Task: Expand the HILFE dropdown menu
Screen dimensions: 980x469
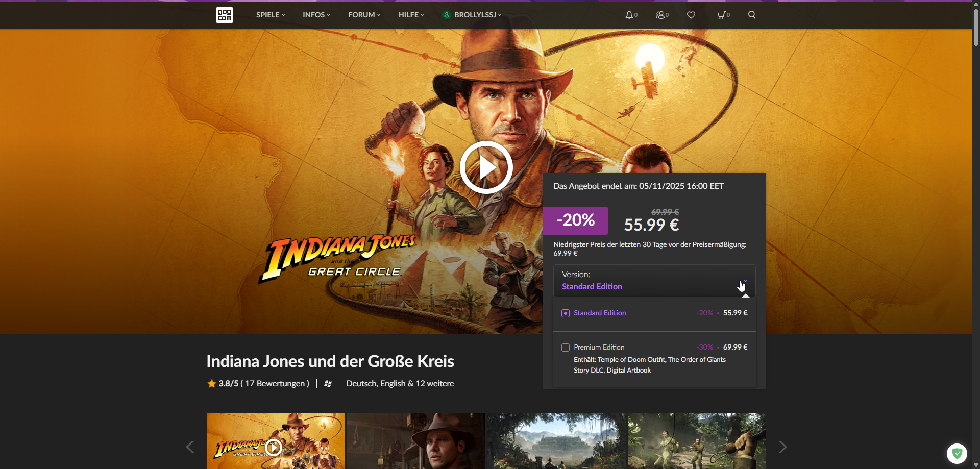Action: 411,15
